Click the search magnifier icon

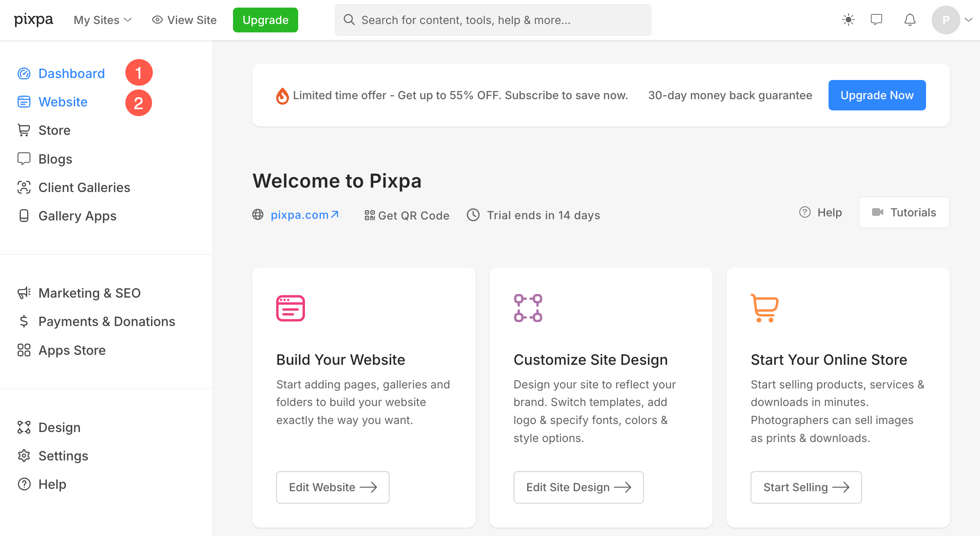[349, 20]
